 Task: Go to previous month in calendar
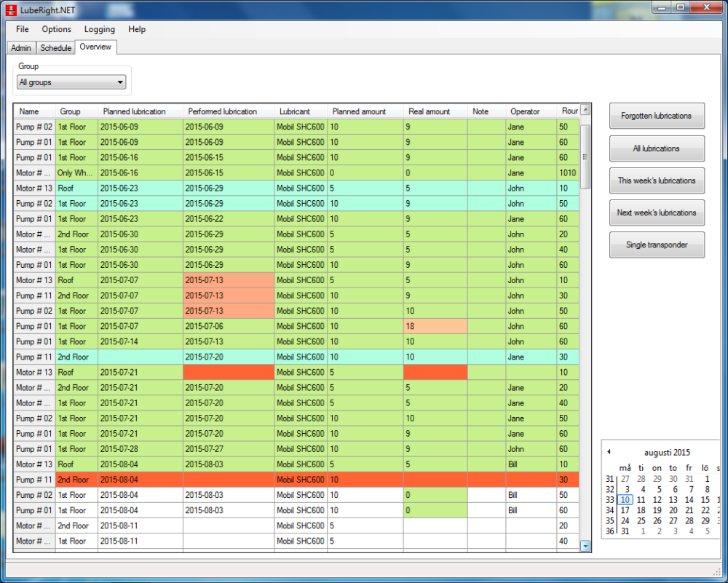tap(609, 452)
